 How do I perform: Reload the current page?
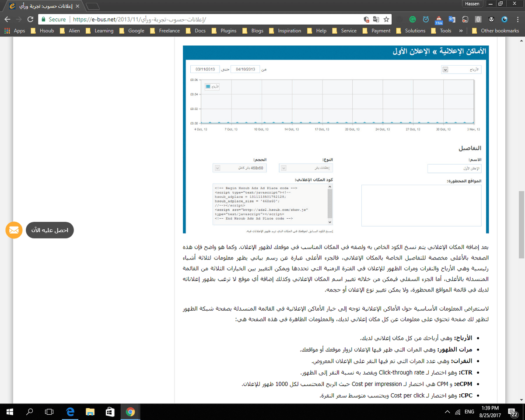click(30, 19)
